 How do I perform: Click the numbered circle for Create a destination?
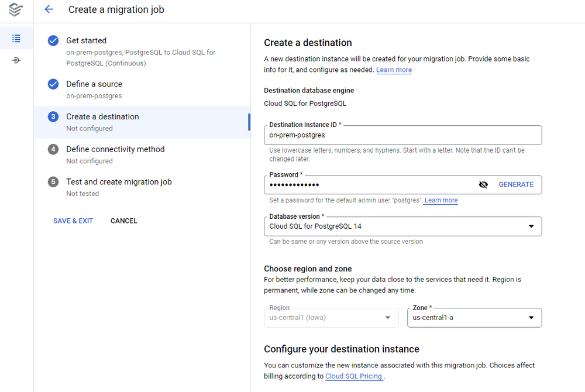53,116
